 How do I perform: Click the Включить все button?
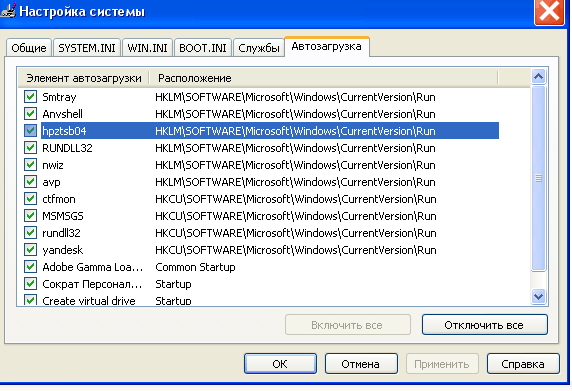pos(348,325)
